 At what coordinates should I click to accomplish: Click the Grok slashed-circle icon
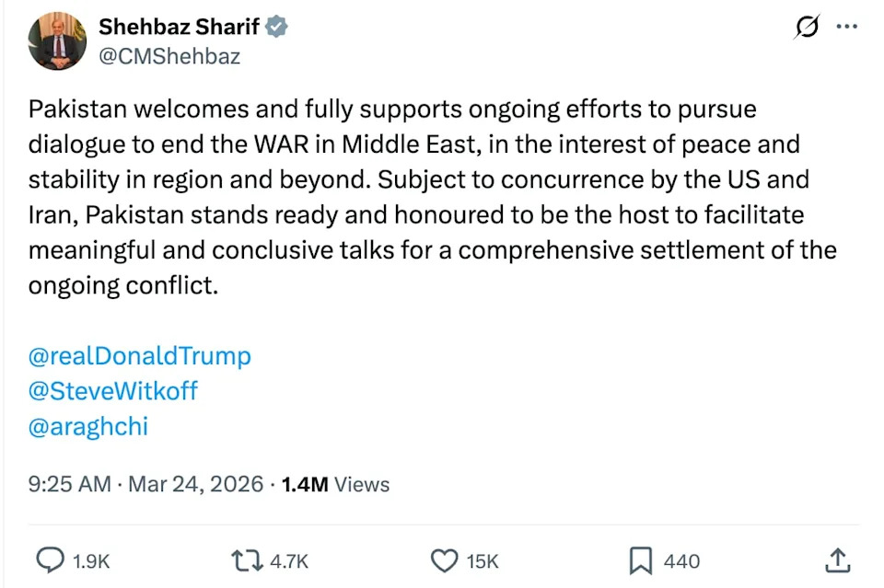point(806,28)
